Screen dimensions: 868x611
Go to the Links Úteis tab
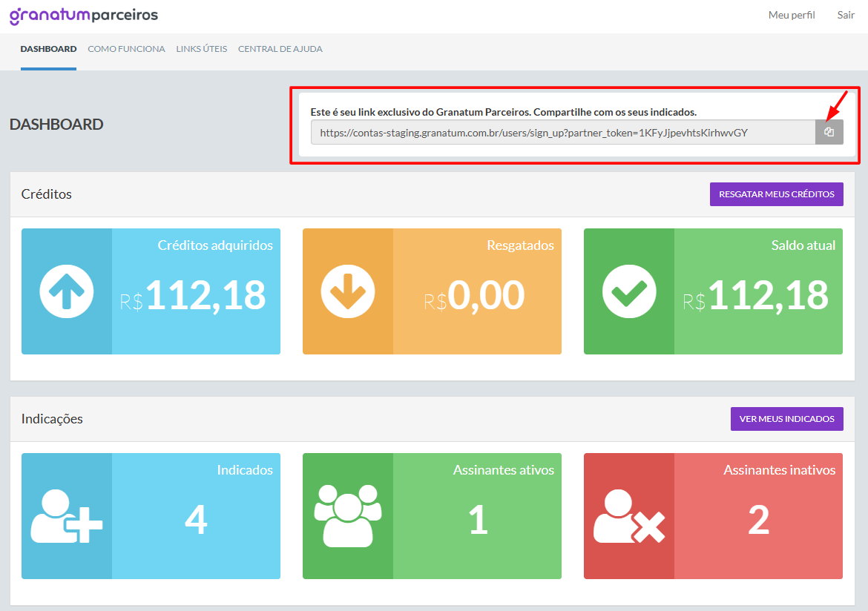tap(202, 49)
